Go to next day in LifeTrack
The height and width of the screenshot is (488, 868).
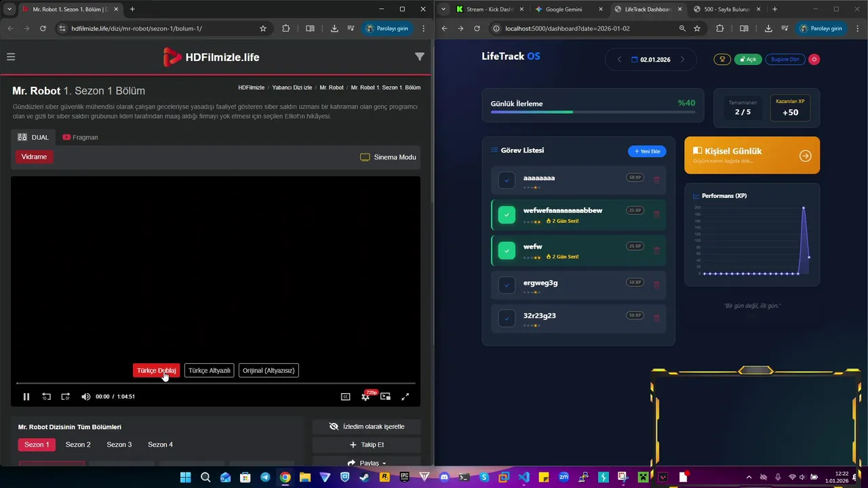(x=682, y=60)
